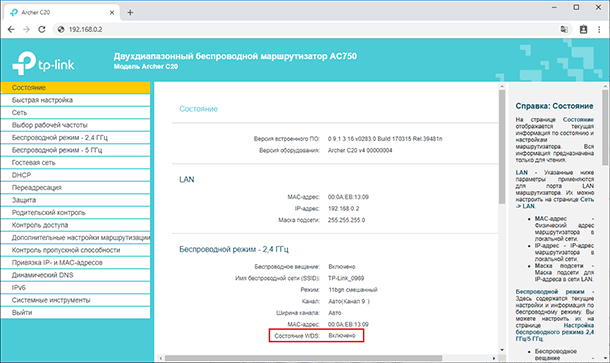Click the browser back arrow

pyautogui.click(x=11, y=29)
